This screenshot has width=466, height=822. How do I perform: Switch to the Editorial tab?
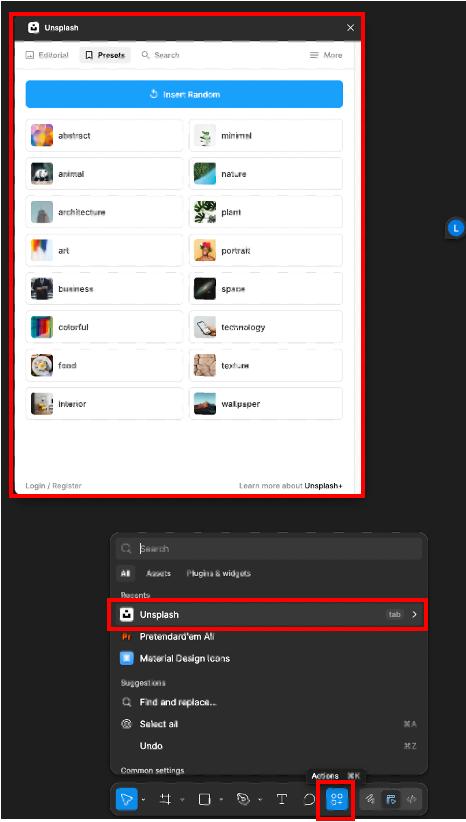(47, 55)
